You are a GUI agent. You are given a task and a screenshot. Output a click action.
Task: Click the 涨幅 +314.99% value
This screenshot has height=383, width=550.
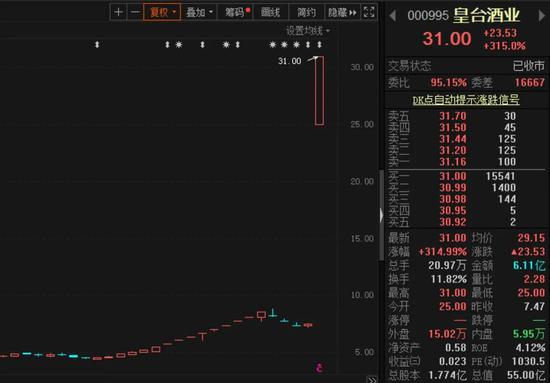click(443, 252)
